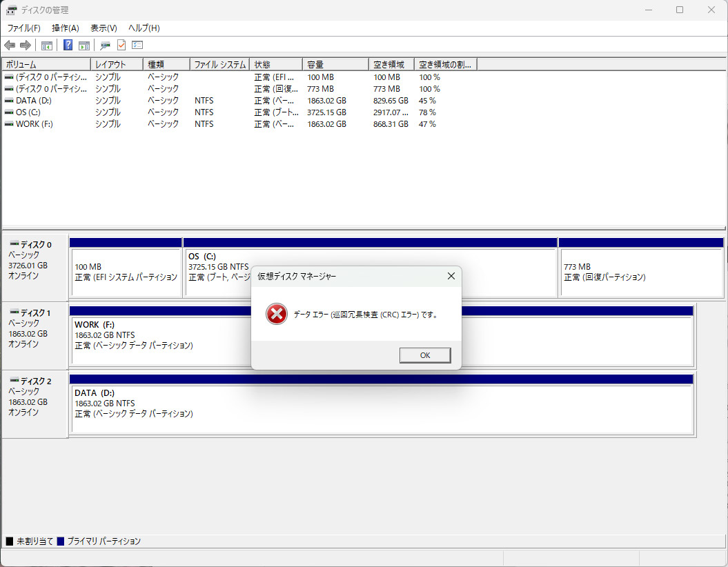Select the 773 MB capacity cell
The image size is (728, 567).
coord(320,88)
